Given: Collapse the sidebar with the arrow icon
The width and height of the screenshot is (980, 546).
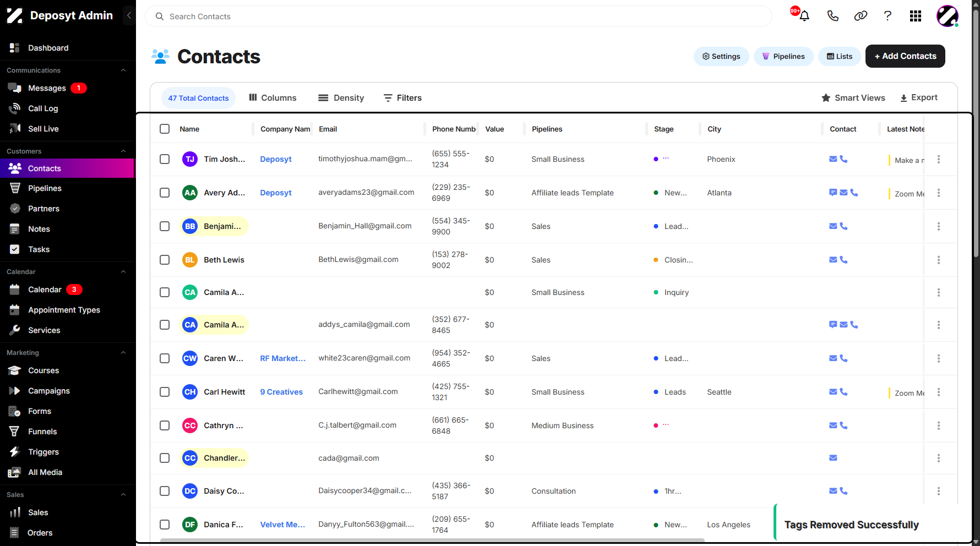Looking at the screenshot, I should tap(128, 15).
